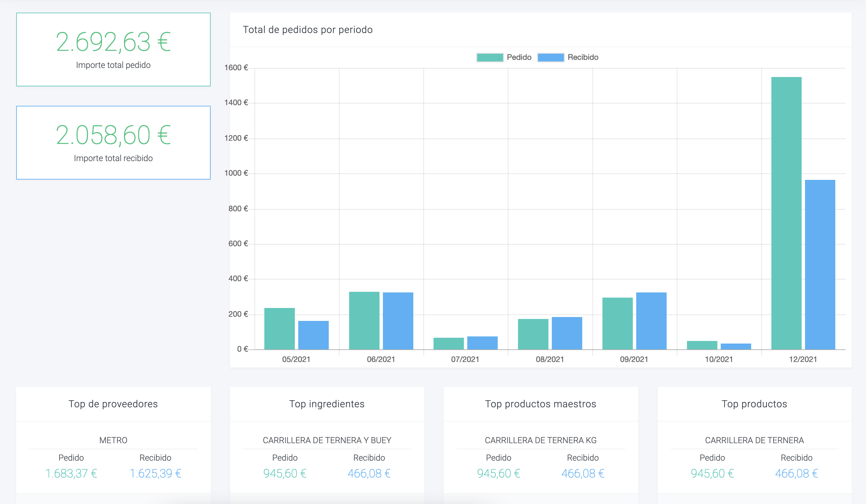
Task: Click the Top de proveedores header
Action: point(113,404)
